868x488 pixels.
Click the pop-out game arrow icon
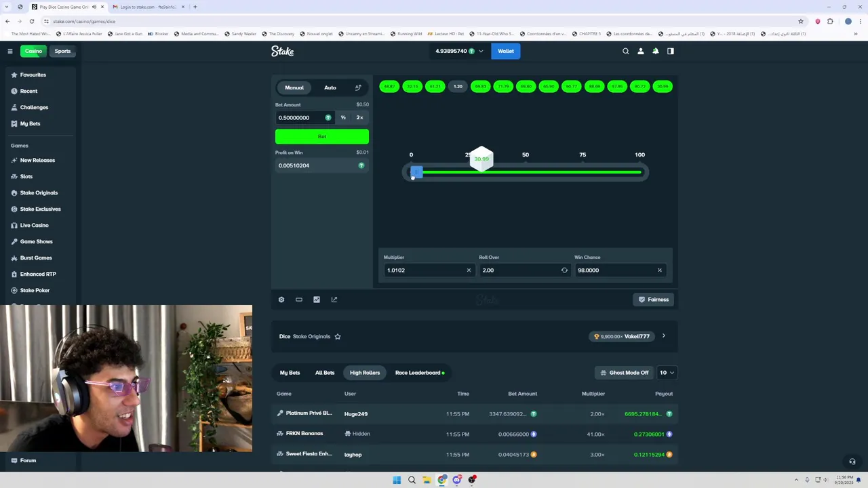(x=334, y=300)
